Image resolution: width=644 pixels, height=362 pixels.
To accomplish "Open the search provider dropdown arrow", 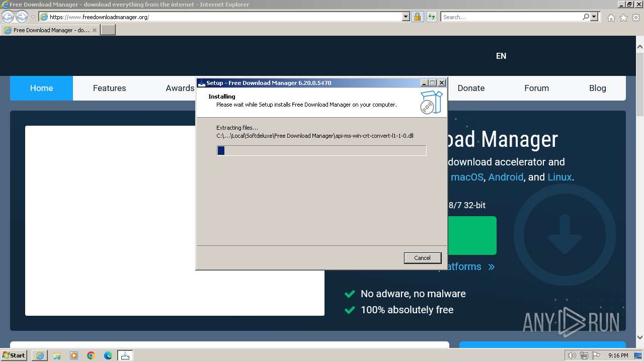I will (594, 17).
